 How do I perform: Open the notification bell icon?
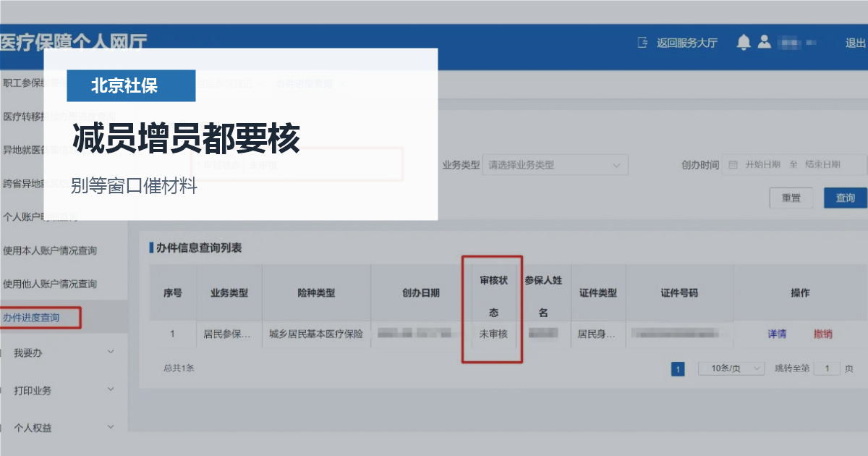[744, 43]
